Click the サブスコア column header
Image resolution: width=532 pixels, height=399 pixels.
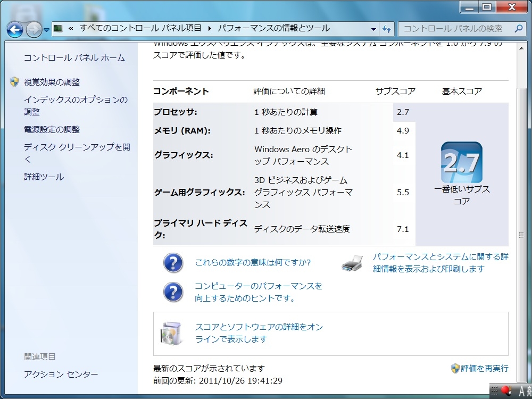[x=396, y=92]
